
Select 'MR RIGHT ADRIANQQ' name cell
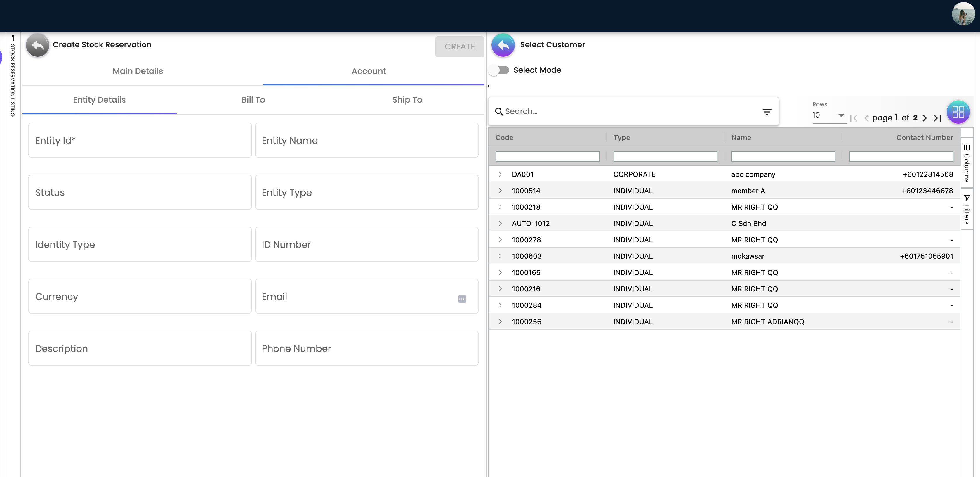click(x=767, y=322)
